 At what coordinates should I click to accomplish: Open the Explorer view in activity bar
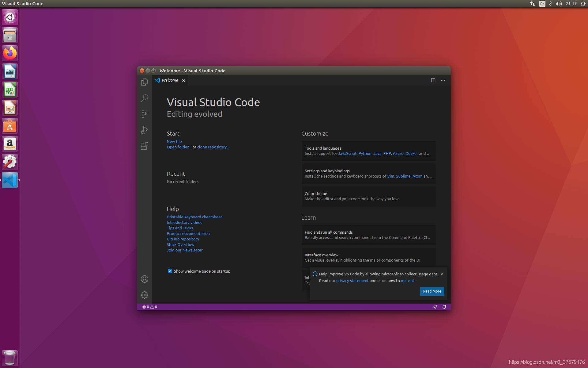point(145,82)
